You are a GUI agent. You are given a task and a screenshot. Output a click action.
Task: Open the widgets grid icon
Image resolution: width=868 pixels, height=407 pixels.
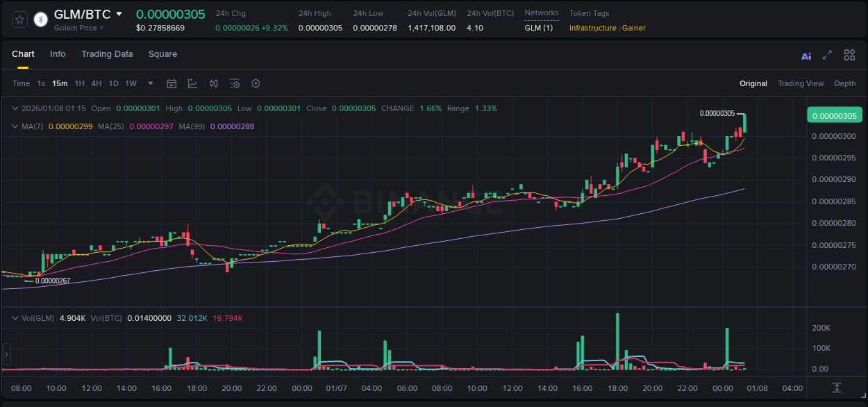pyautogui.click(x=849, y=55)
